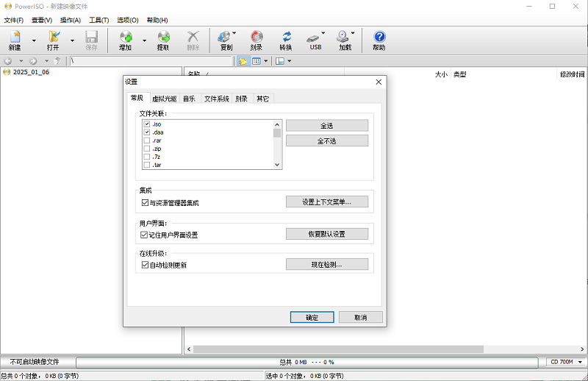Click the horizontal scrollbar of file list
Screen dimensions: 588x381
tap(338, 349)
